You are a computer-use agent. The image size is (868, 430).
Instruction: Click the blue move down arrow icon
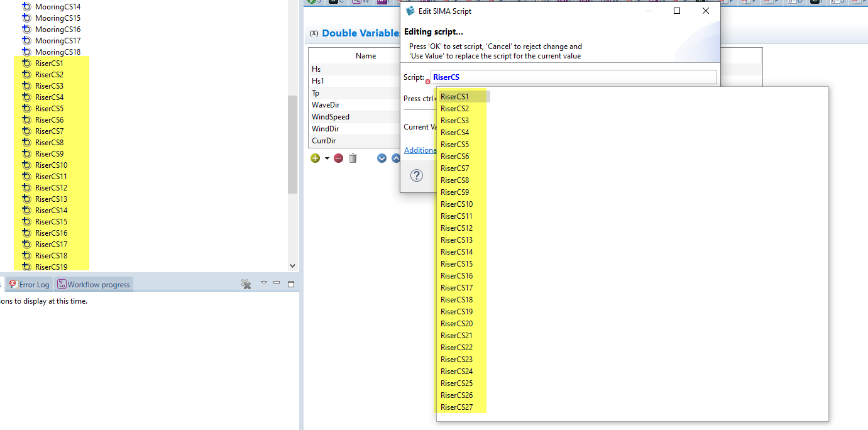[382, 158]
